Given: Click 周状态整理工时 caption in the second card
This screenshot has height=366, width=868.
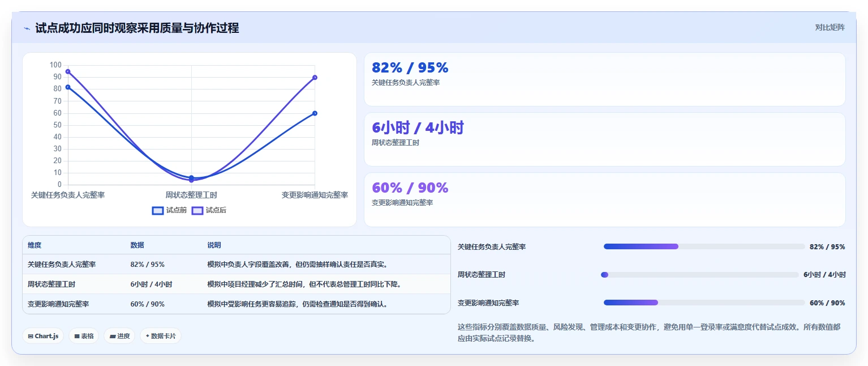Looking at the screenshot, I should [x=396, y=143].
